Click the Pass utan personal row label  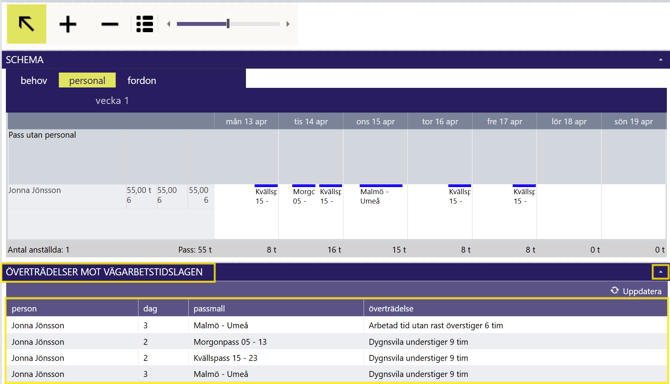[x=42, y=135]
